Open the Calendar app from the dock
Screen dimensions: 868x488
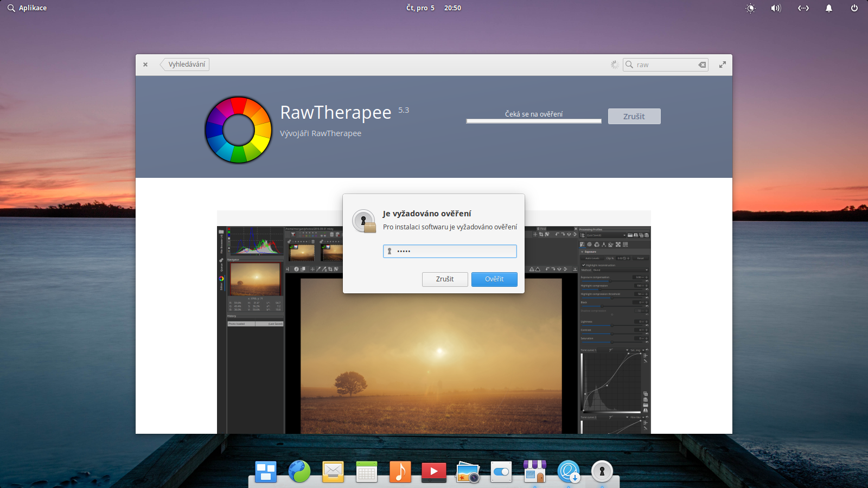[366, 472]
